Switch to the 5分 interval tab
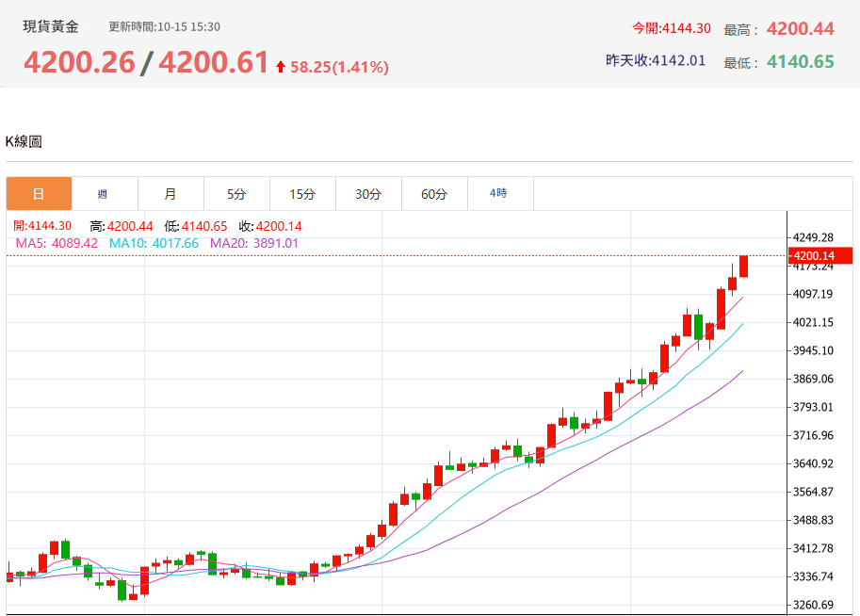Screen dimensions: 860x616 click(236, 194)
